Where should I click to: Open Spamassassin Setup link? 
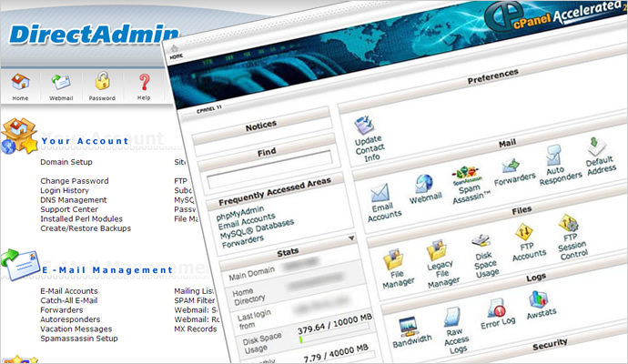click(79, 339)
